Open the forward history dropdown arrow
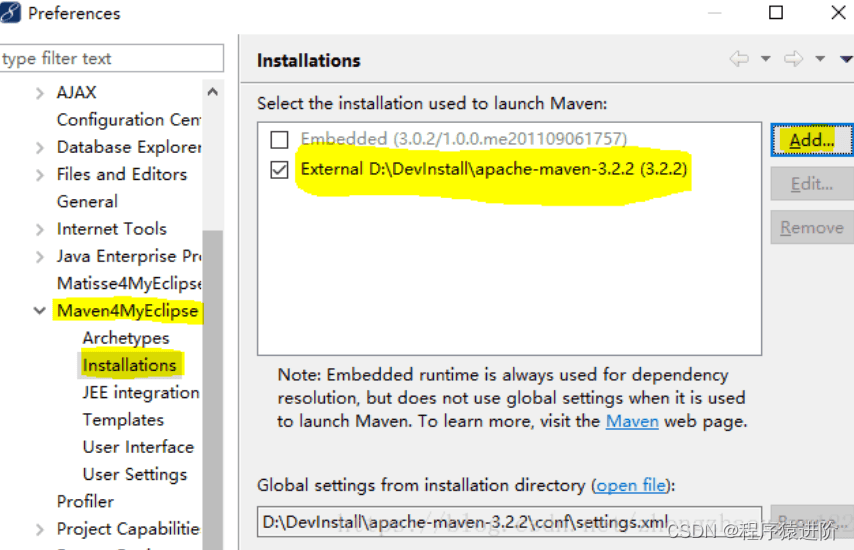This screenshot has height=550, width=854. click(x=820, y=59)
